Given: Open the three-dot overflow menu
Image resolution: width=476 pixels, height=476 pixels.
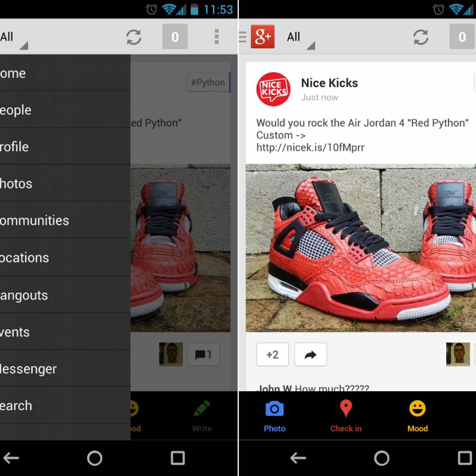Looking at the screenshot, I should [216, 36].
